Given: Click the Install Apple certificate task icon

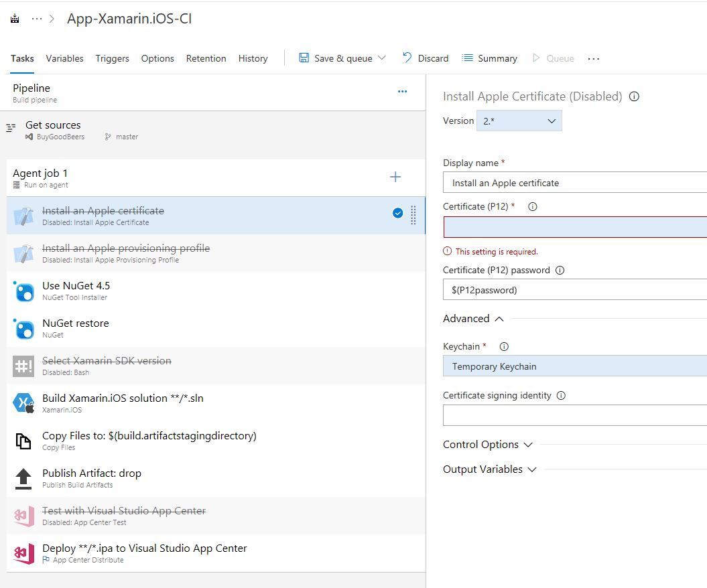Looking at the screenshot, I should point(23,216).
